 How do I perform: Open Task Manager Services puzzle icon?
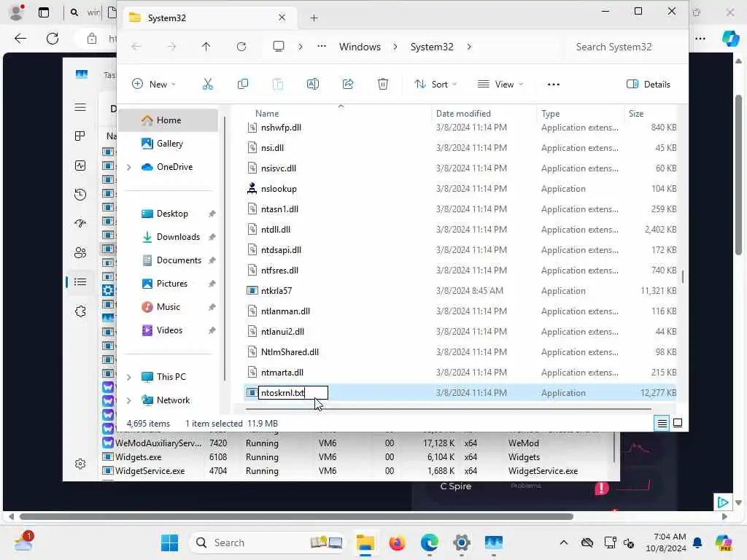[x=80, y=311]
